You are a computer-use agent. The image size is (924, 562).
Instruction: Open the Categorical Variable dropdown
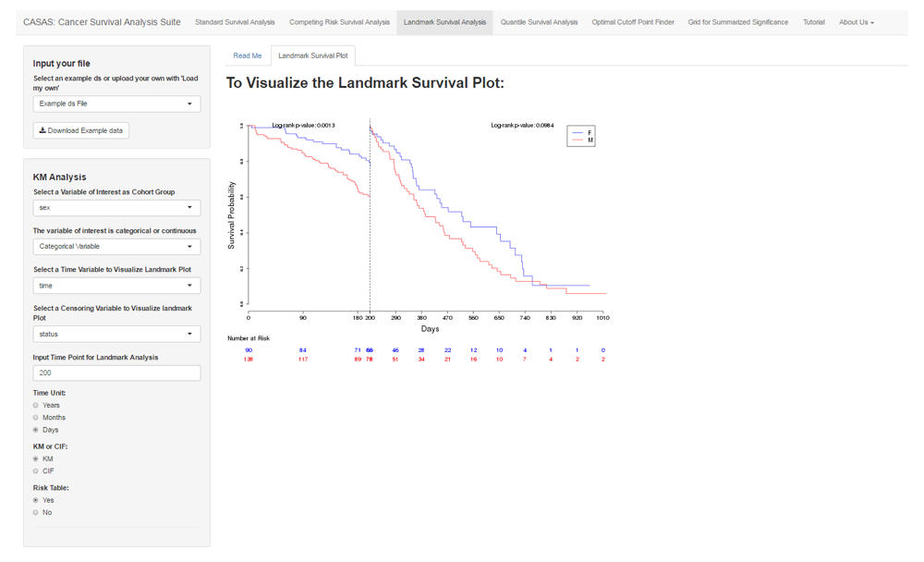point(116,247)
